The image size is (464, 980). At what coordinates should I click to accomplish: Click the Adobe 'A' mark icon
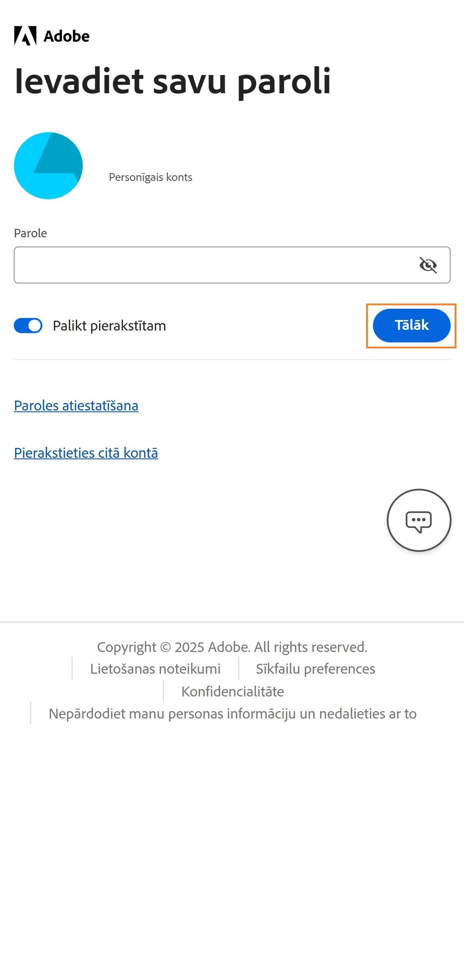click(x=25, y=36)
